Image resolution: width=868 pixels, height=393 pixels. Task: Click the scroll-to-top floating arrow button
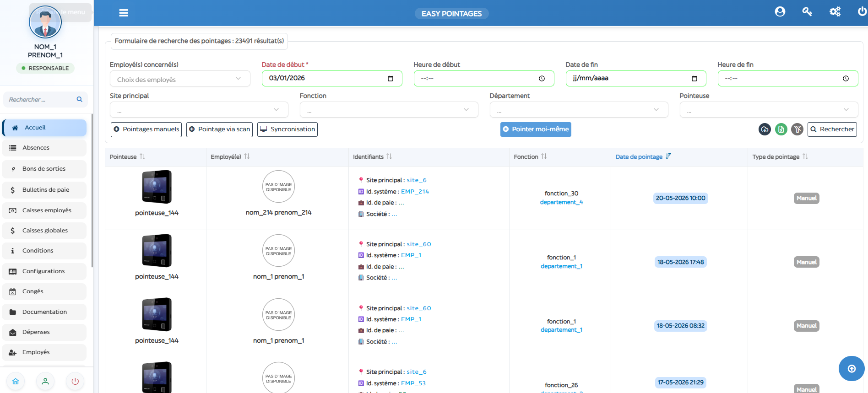852,369
